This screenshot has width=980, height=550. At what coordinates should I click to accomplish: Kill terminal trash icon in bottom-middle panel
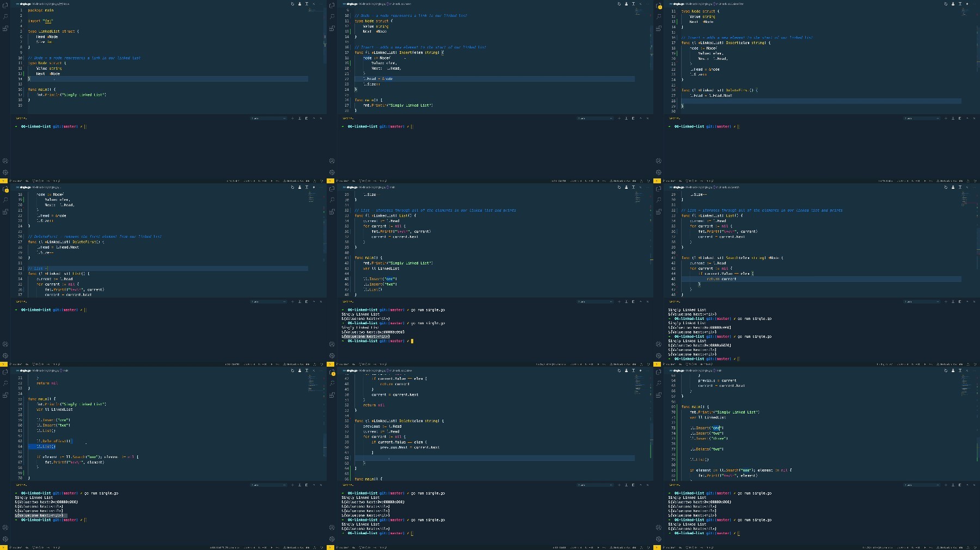pos(633,485)
